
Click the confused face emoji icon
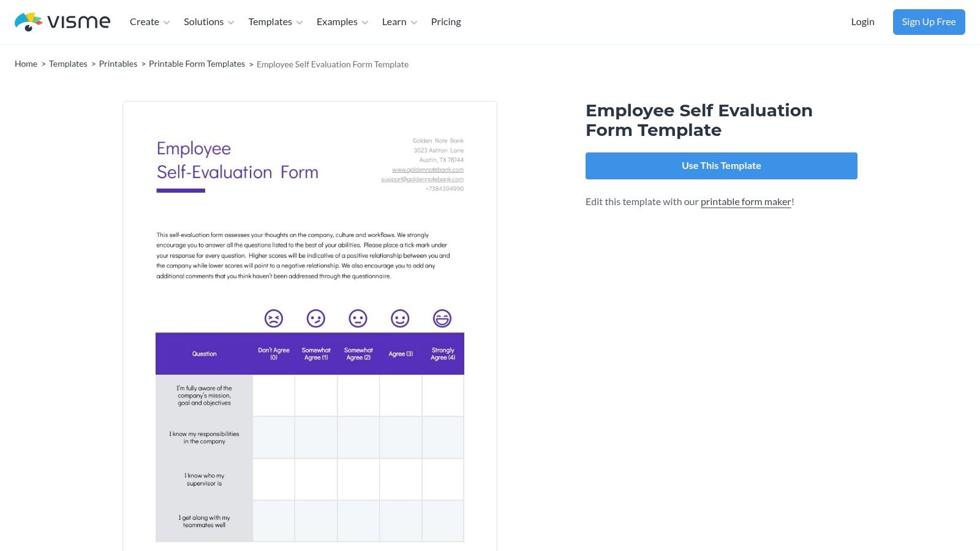(x=316, y=318)
